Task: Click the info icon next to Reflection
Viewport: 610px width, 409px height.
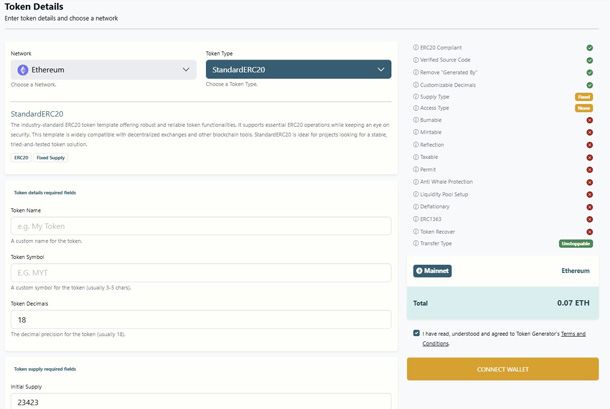Action: click(416, 145)
